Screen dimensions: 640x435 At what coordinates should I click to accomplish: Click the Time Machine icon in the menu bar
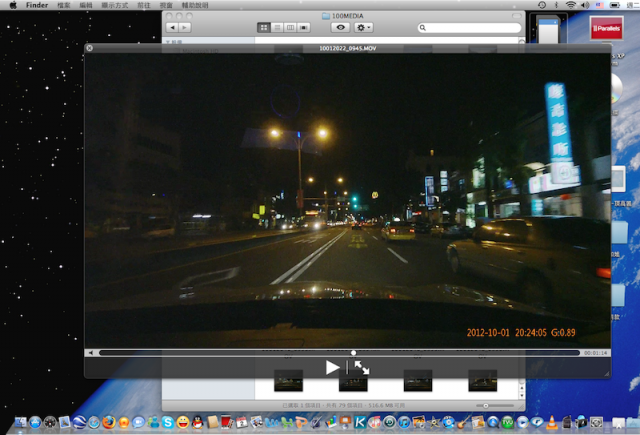[x=542, y=5]
